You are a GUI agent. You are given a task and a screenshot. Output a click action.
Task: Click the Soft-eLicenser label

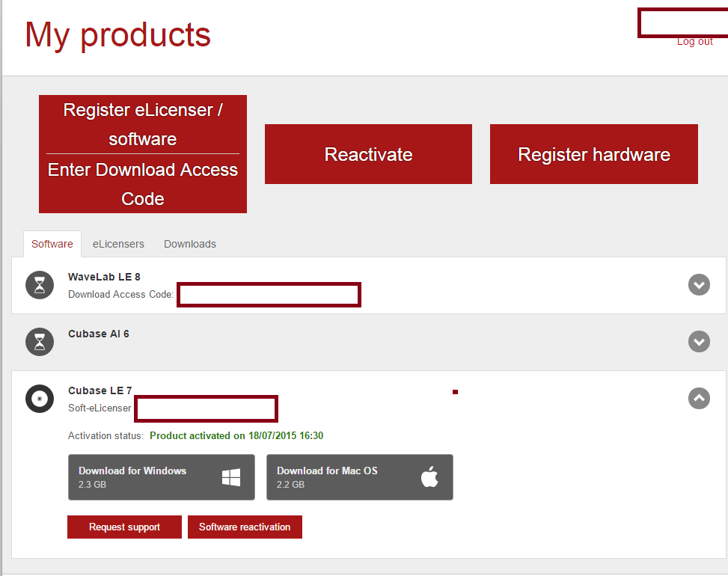[x=100, y=408]
